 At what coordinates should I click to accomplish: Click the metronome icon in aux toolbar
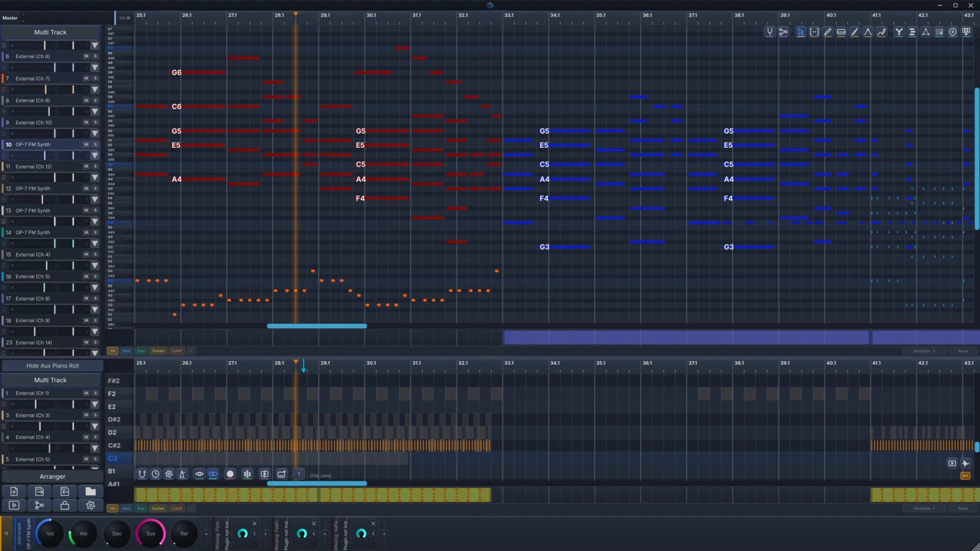point(182,474)
